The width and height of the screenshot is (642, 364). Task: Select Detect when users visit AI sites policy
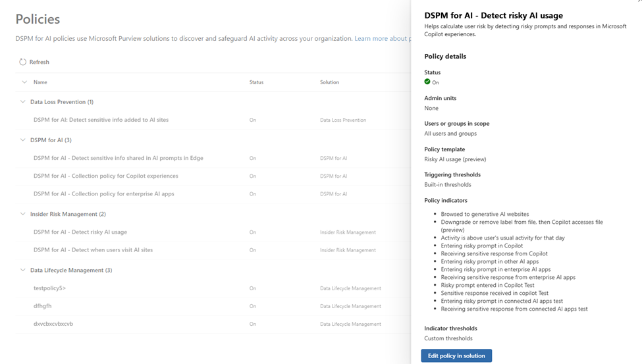(x=93, y=250)
